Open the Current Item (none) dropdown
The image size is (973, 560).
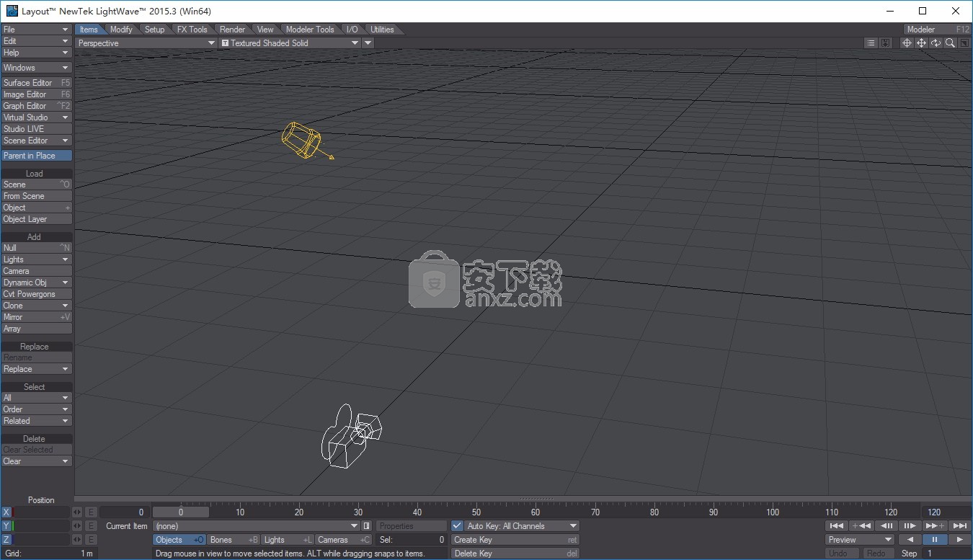coord(256,526)
